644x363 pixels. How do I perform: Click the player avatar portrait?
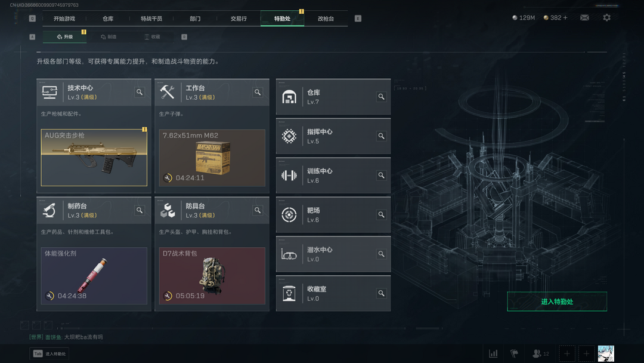click(x=606, y=353)
